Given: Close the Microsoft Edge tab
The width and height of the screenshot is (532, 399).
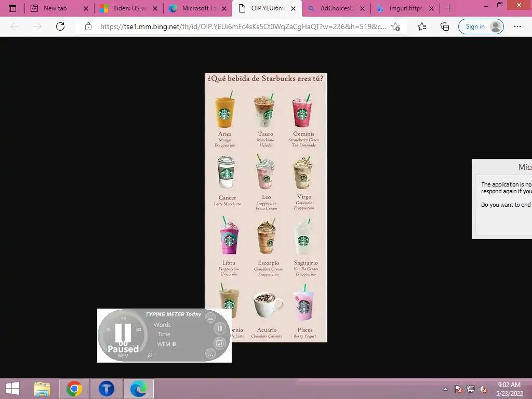Looking at the screenshot, I should pyautogui.click(x=224, y=8).
